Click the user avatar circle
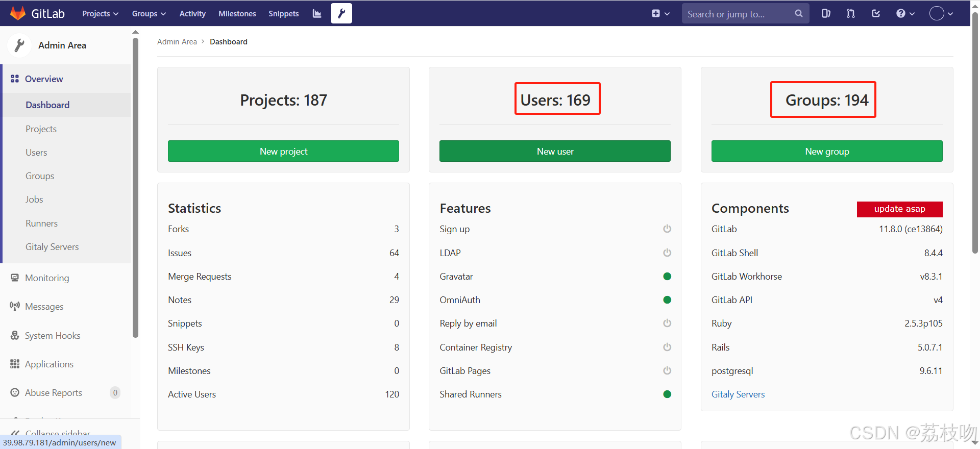This screenshot has width=980, height=449. click(937, 13)
